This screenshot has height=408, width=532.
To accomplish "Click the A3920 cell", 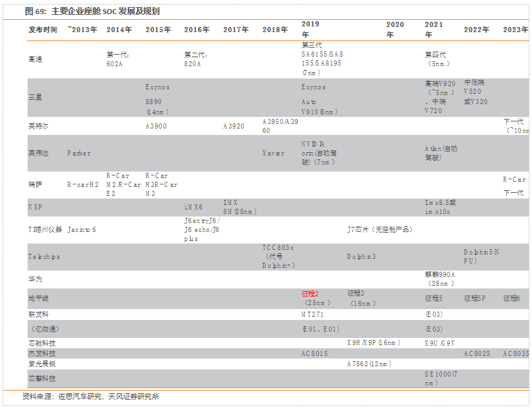I will coord(234,127).
